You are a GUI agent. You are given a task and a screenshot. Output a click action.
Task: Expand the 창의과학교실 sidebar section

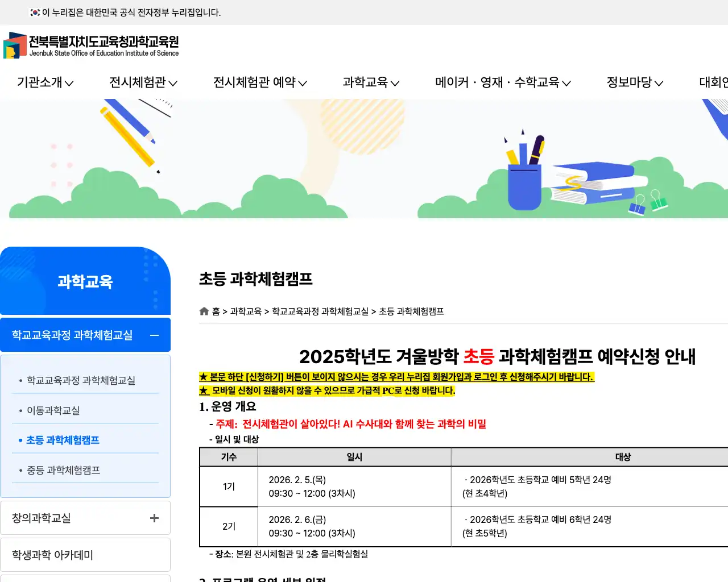(154, 518)
